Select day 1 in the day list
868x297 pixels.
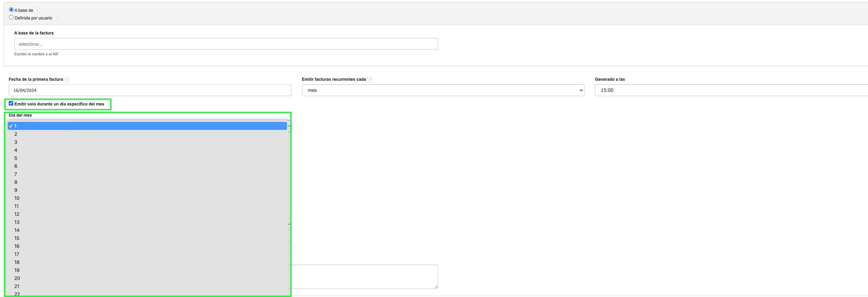pyautogui.click(x=147, y=126)
